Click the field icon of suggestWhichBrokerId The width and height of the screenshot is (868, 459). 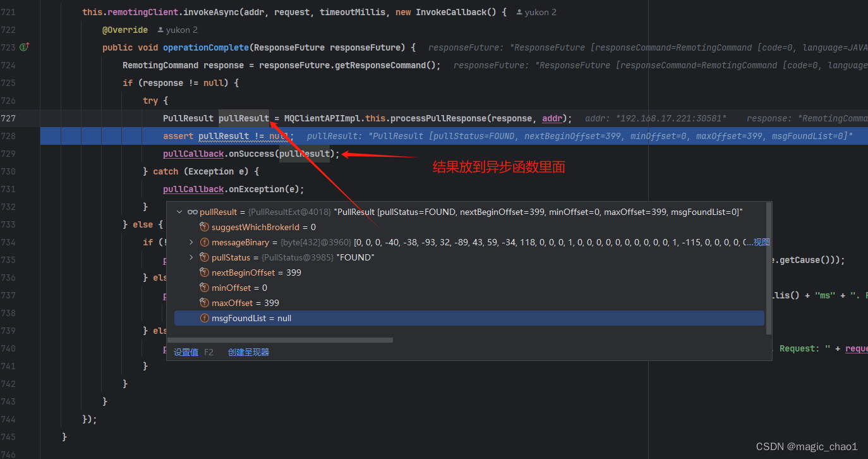point(204,227)
